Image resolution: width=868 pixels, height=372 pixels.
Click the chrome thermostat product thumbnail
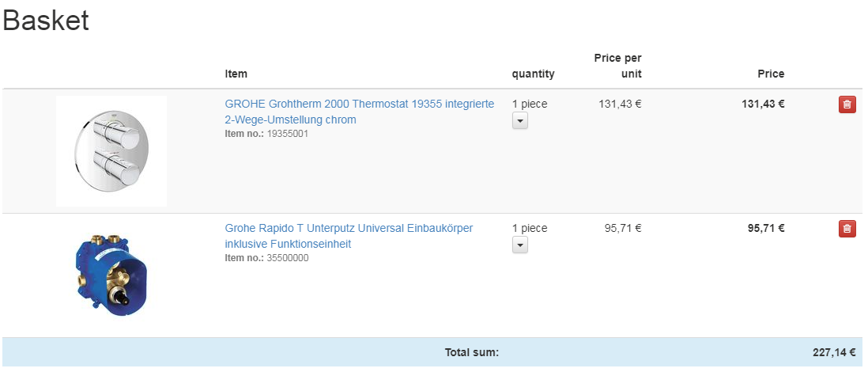tap(111, 151)
